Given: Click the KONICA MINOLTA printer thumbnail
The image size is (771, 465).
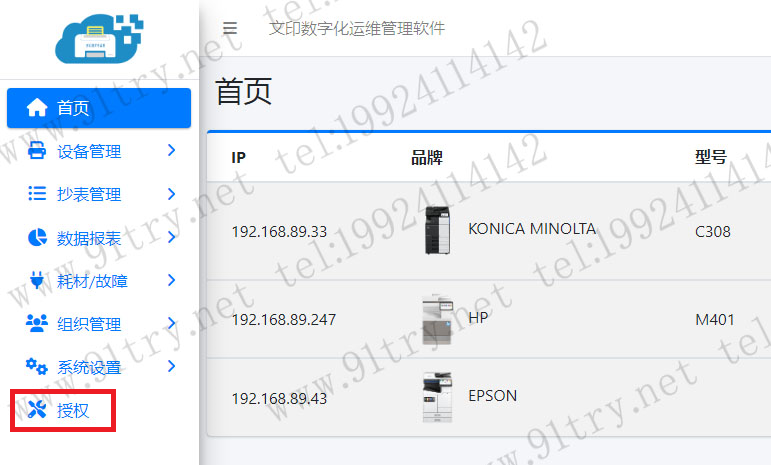Looking at the screenshot, I should (438, 230).
